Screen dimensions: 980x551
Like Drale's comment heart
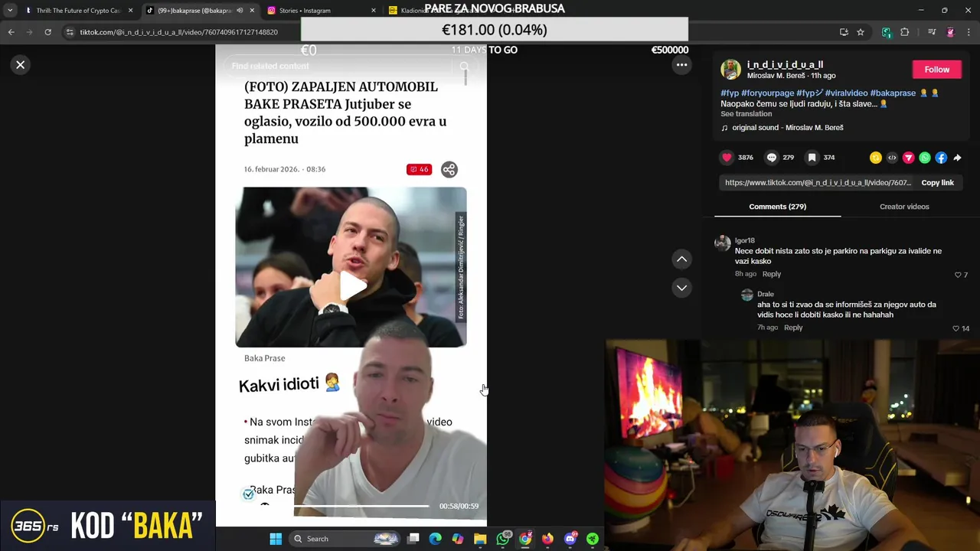pyautogui.click(x=955, y=328)
